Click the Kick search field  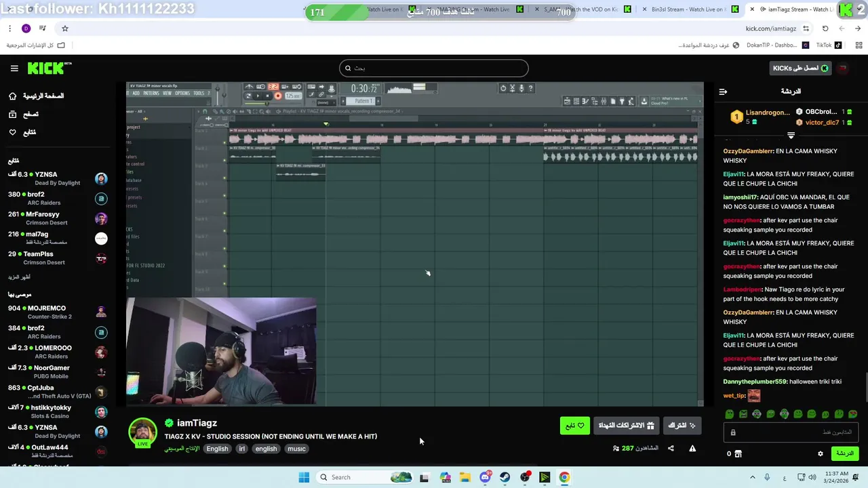(434, 68)
